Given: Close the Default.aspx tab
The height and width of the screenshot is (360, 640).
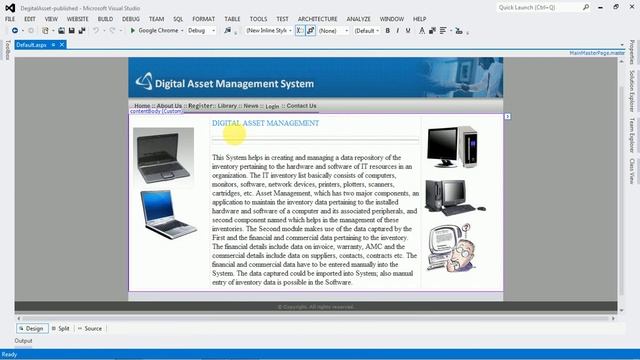Looking at the screenshot, I should pyautogui.click(x=62, y=45).
